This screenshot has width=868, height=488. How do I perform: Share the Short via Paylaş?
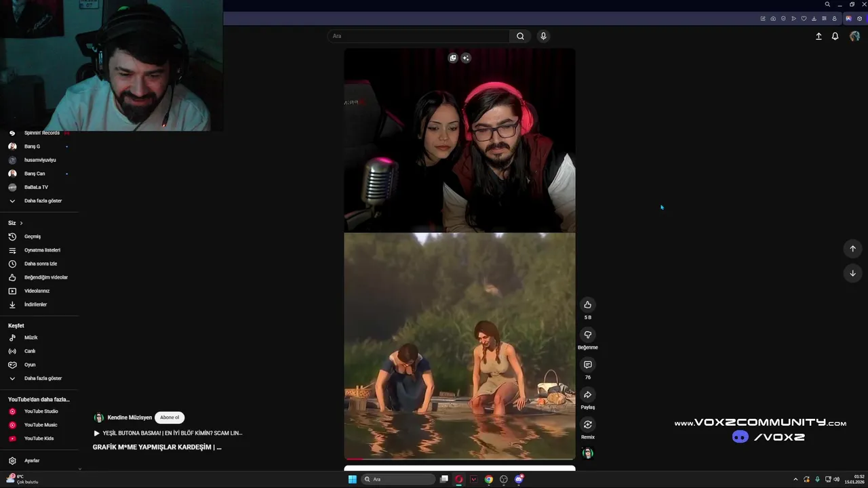tap(588, 394)
